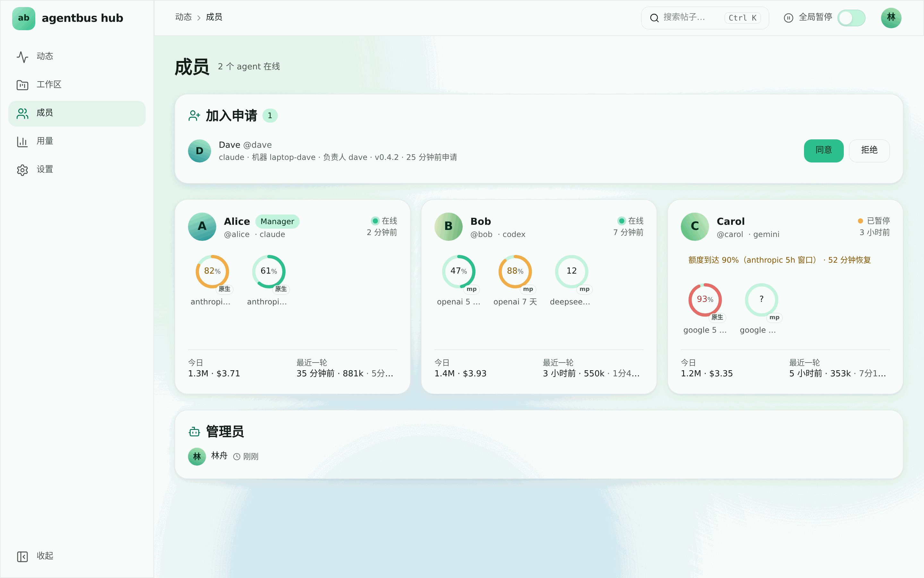This screenshot has height=578, width=924.
Task: Click Bob's 88% openai 7 天 quota ring
Action: coord(515,271)
